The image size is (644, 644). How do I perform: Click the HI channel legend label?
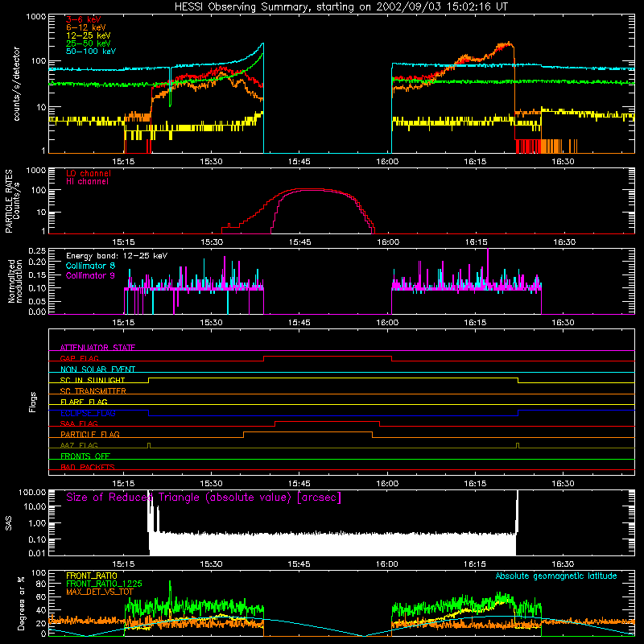(x=87, y=181)
